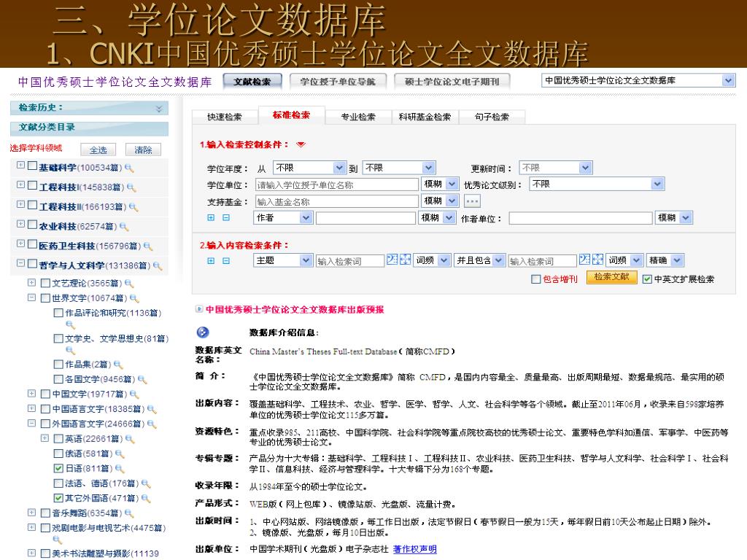The width and height of the screenshot is (747, 560).
Task: Click the 支持基金 name input field
Action: [337, 201]
